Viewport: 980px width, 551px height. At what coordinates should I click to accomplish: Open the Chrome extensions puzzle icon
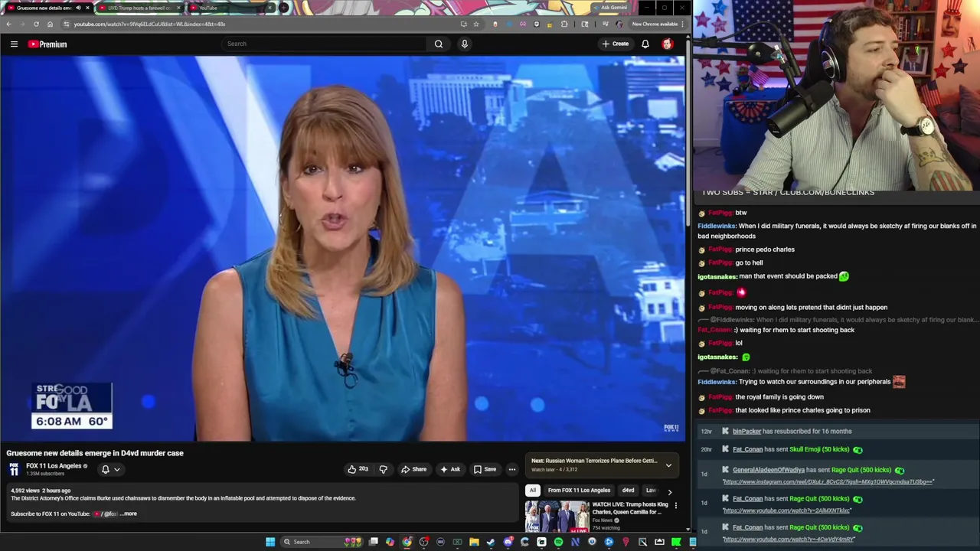pos(564,24)
